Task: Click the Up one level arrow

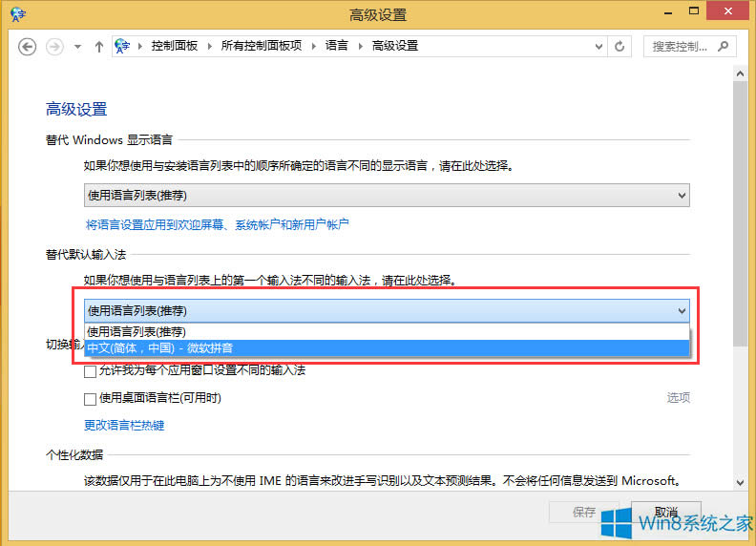Action: click(98, 46)
